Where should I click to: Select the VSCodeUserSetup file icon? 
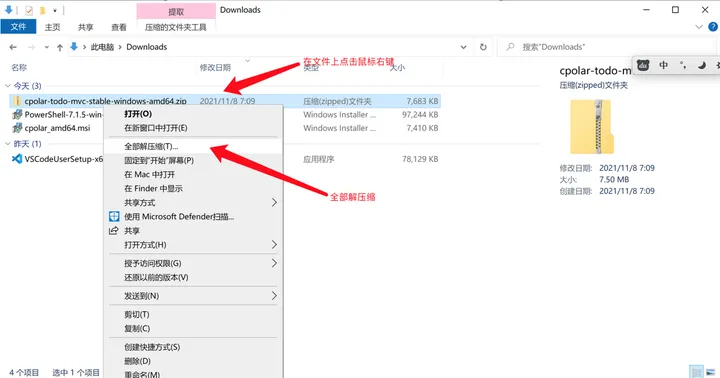17,159
